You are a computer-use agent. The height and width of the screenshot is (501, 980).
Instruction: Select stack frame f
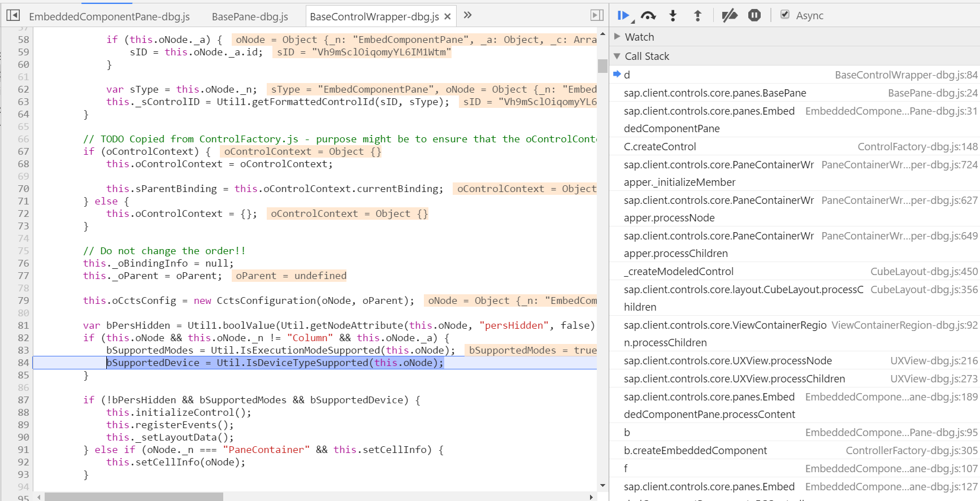tap(626, 468)
